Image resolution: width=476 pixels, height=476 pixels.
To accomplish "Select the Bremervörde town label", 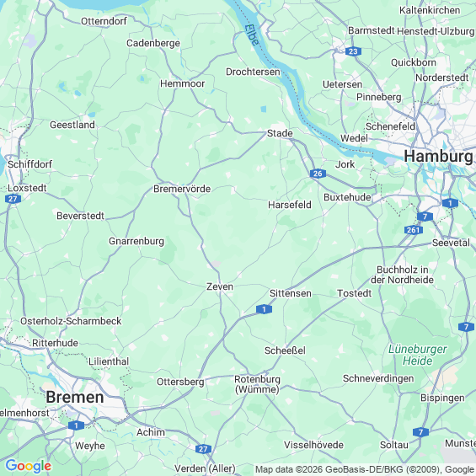I will (182, 189).
